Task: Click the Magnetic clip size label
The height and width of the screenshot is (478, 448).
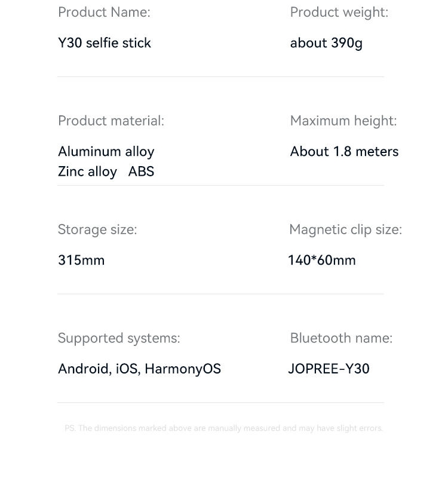Action: 346,230
